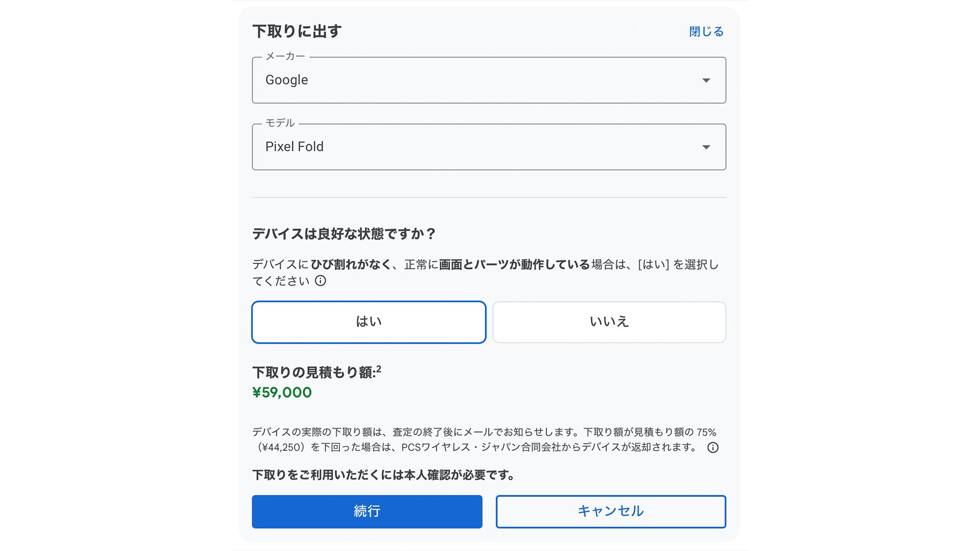Image resolution: width=980 pixels, height=551 pixels.
Task: Click the モデル field label
Action: [x=280, y=123]
